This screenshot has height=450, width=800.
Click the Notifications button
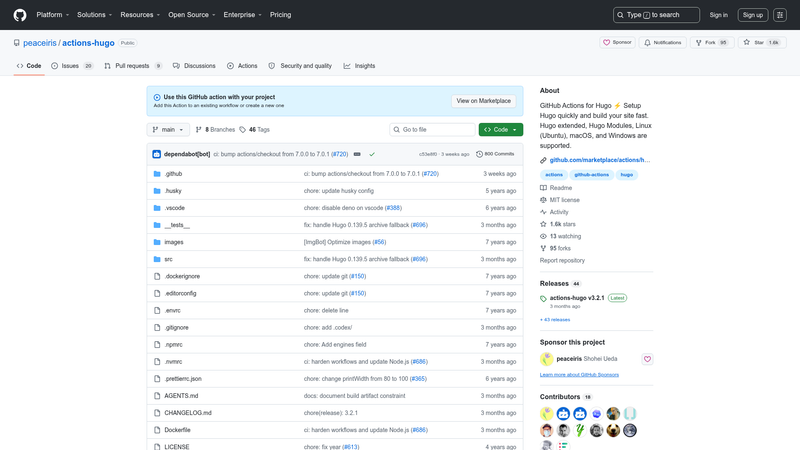point(663,42)
